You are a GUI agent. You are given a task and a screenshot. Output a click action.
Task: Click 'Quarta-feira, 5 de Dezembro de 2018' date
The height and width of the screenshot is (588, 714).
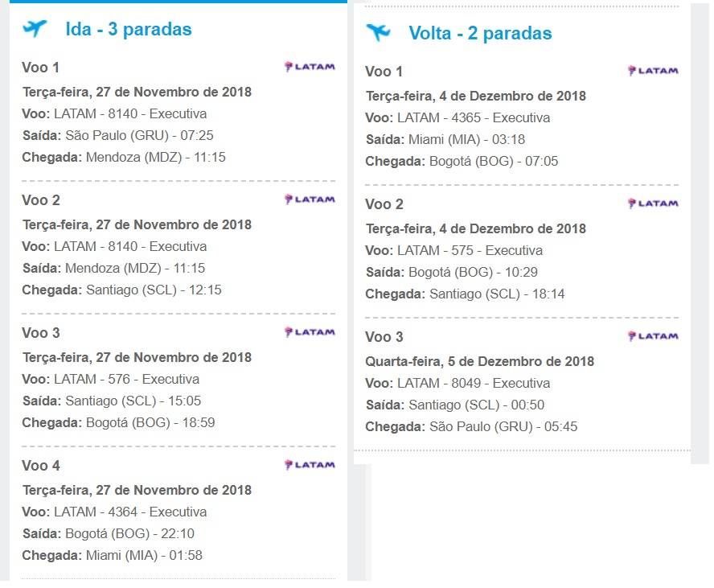pos(479,362)
